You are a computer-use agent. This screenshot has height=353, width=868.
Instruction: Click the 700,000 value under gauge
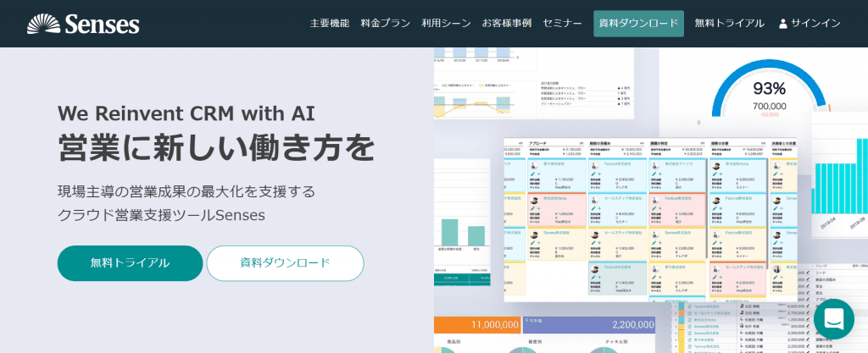point(770,106)
